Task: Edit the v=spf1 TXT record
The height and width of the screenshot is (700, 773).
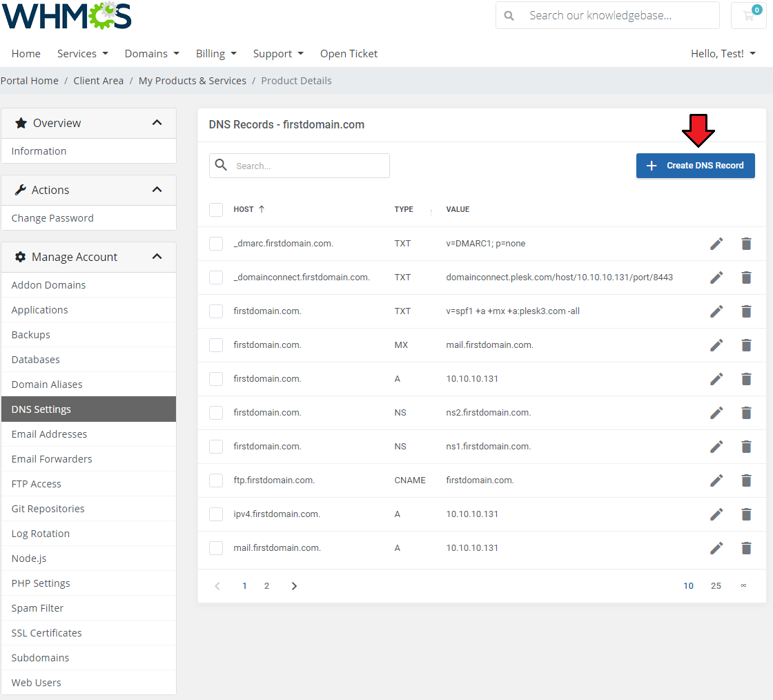Action: click(x=716, y=311)
